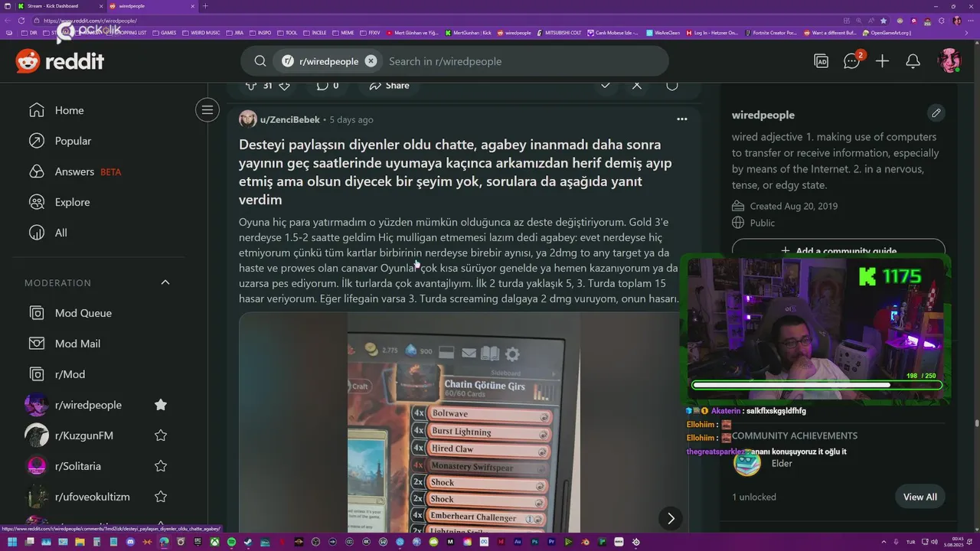Go to next image in post gallery

pyautogui.click(x=671, y=518)
